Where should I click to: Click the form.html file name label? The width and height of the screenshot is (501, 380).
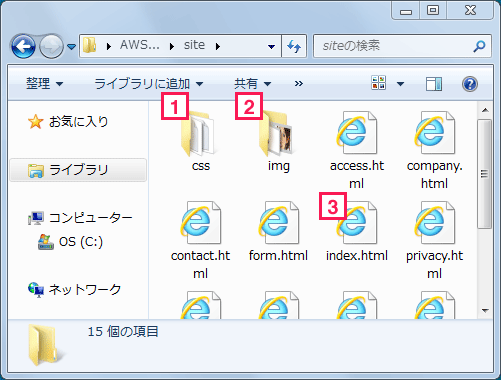click(x=278, y=256)
